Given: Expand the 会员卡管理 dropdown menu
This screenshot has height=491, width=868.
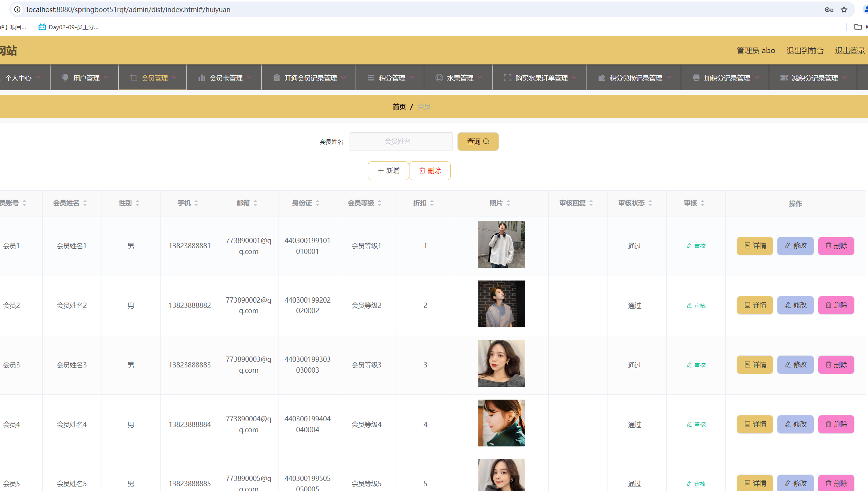Looking at the screenshot, I should (224, 78).
